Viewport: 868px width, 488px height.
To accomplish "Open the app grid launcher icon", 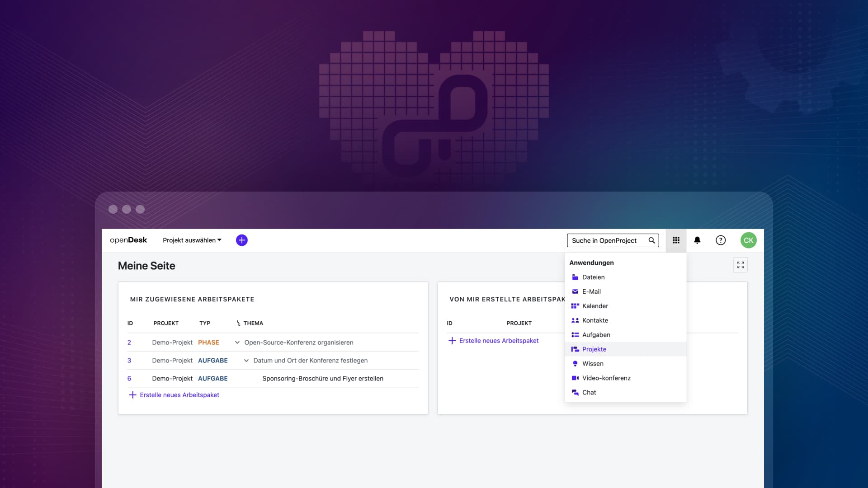I will coord(676,240).
